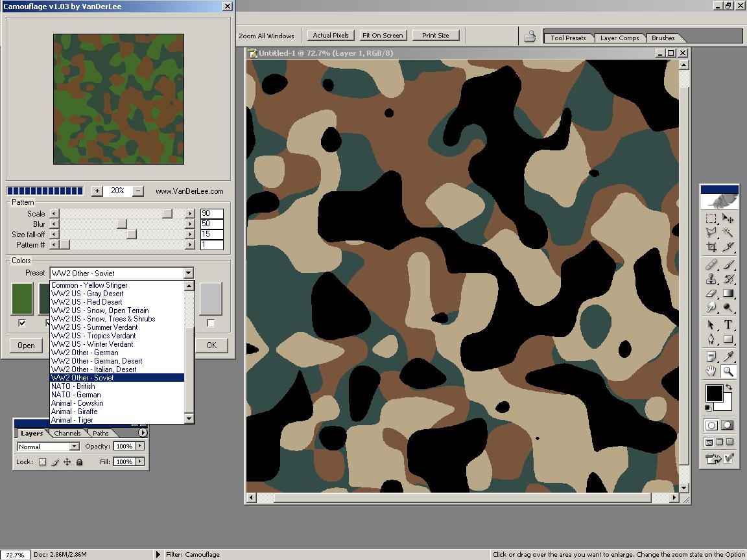The width and height of the screenshot is (747, 560).
Task: Select the Crop tool
Action: pos(711,247)
